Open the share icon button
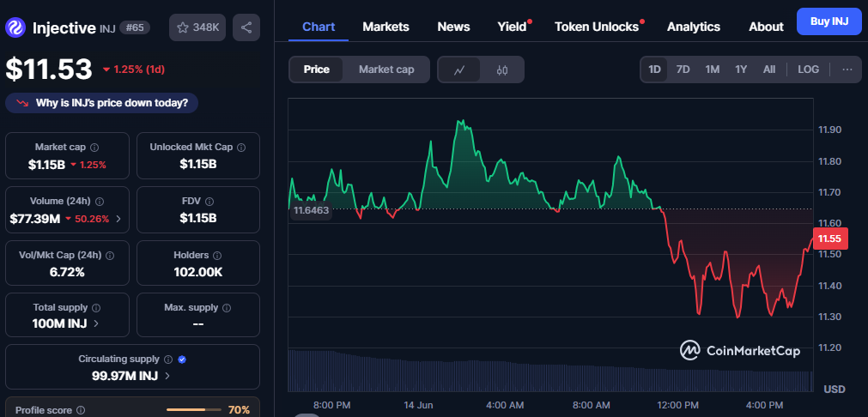Screen dimensions: 868x417 click(246, 27)
